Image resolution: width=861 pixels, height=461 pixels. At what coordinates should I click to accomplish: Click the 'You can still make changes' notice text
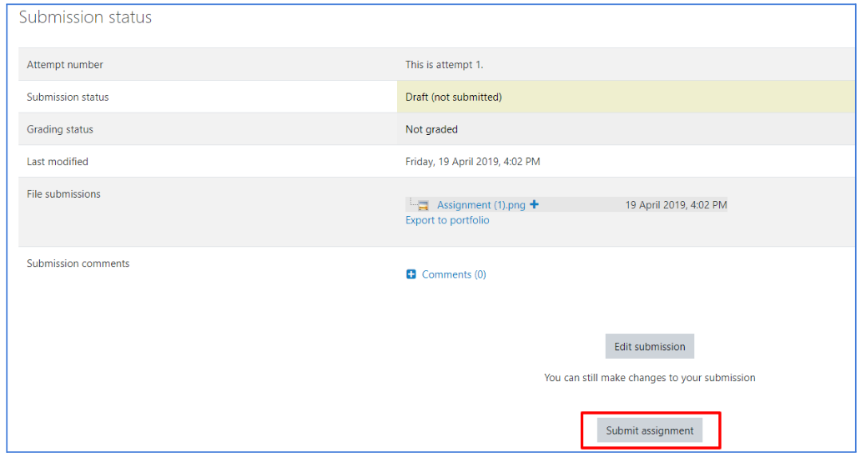click(649, 378)
